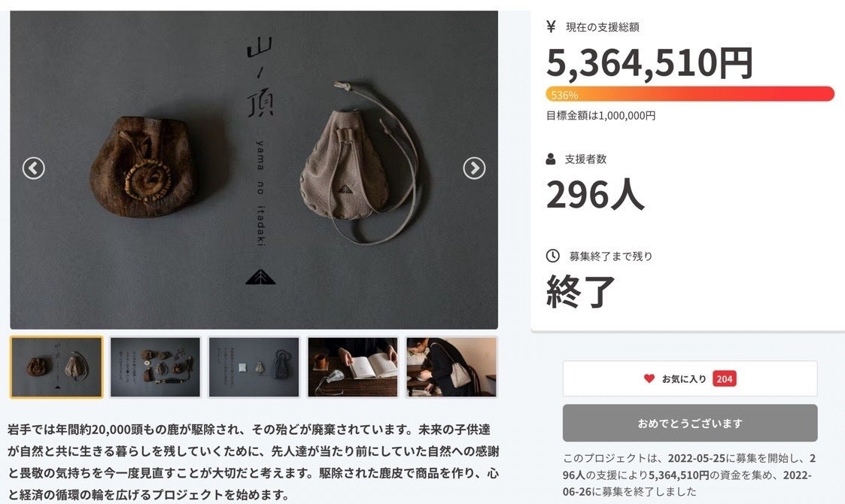Click the gray おめでとうございます button

[690, 424]
